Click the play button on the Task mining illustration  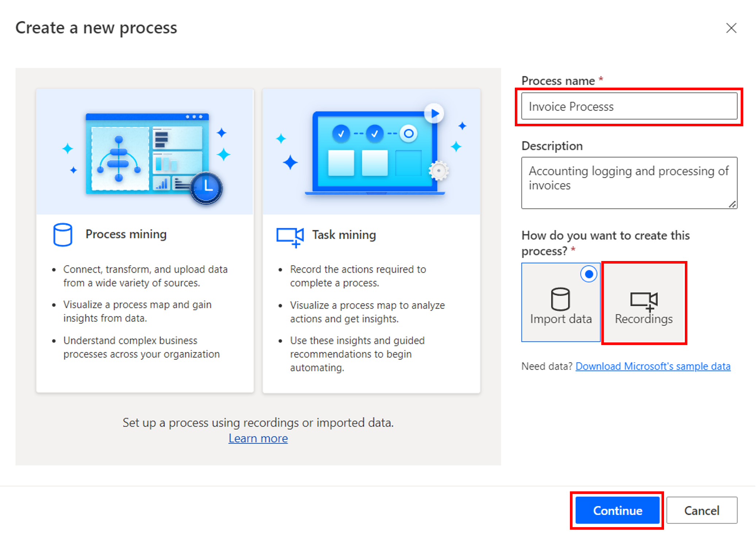tap(434, 113)
